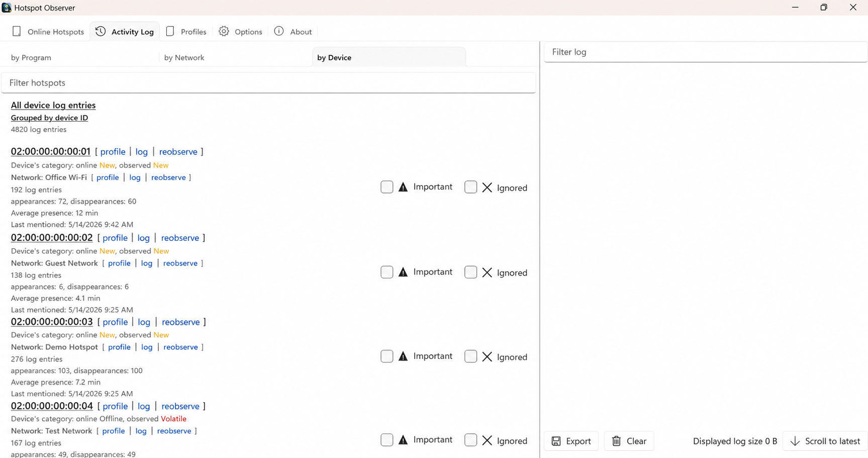Reobserve device 02:00:00:00:00:02

click(x=180, y=238)
